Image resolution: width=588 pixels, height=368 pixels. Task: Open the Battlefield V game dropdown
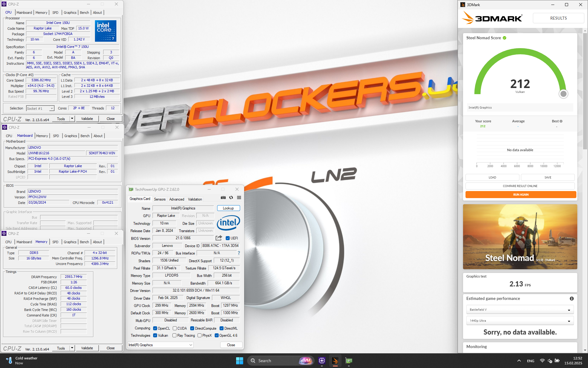(520, 310)
